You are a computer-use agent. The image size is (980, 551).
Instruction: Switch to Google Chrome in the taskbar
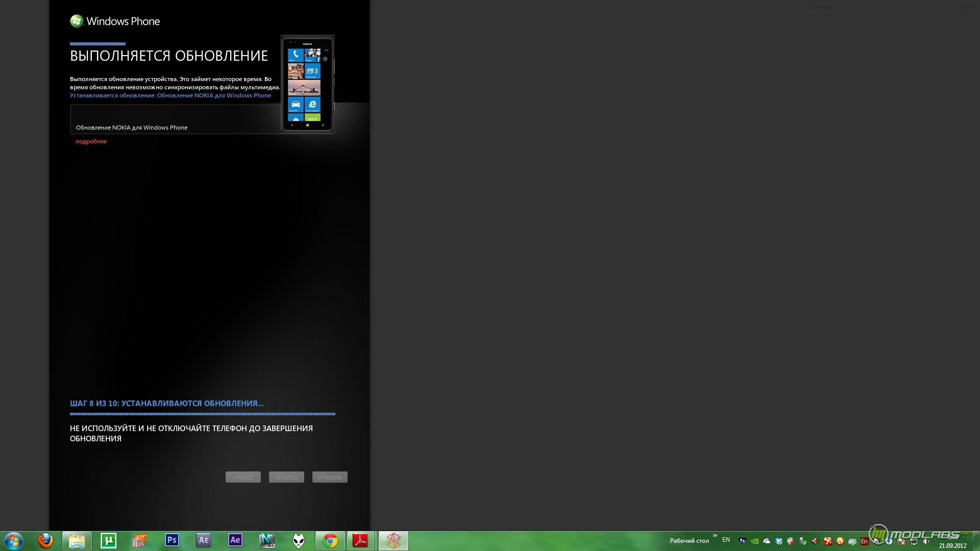(330, 541)
